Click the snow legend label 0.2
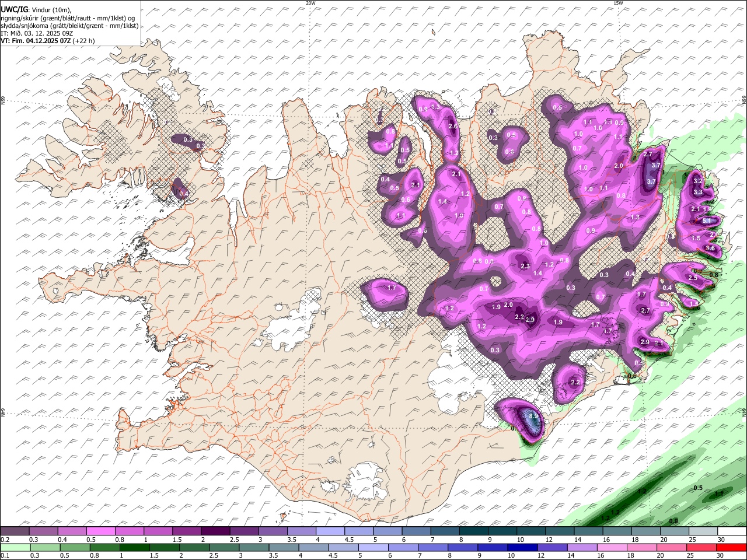Image resolution: width=747 pixels, height=560 pixels. (x=5, y=540)
